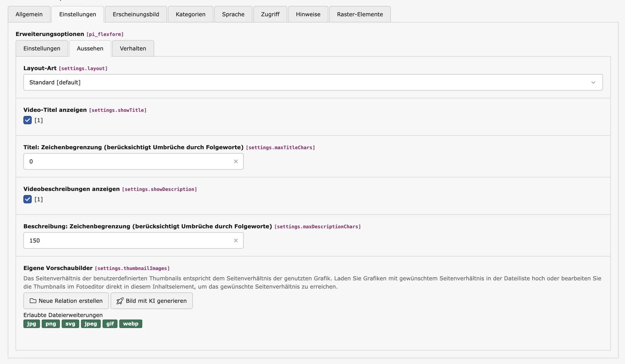Click the "Neue Relation erstellen" button
Image resolution: width=625 pixels, height=364 pixels.
(x=66, y=301)
